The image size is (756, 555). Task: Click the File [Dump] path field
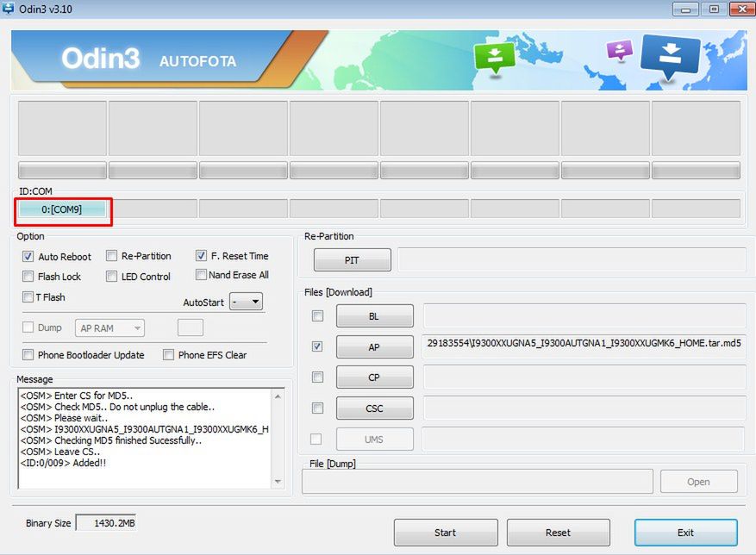tap(478, 482)
